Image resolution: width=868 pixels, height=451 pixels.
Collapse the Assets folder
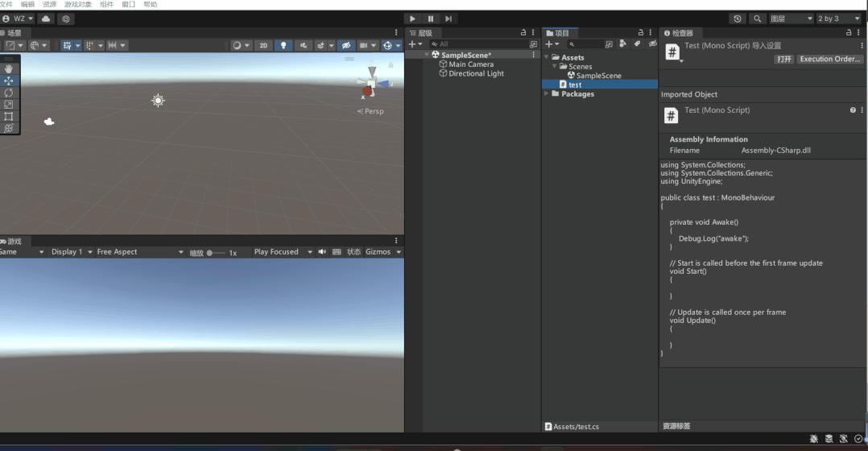547,57
